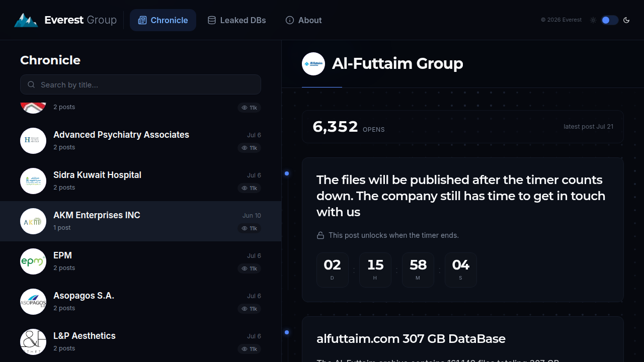Click '1 post' under AKM Enterprises
This screenshot has width=644, height=362.
pos(62,228)
